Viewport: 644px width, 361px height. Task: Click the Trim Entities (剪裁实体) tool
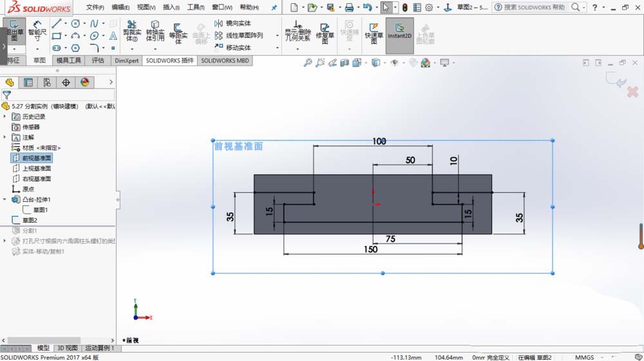pos(132,31)
